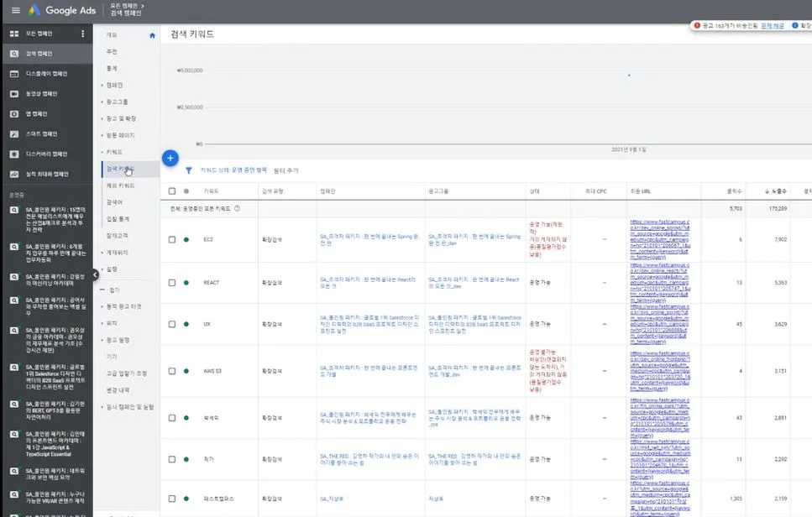Viewport: 812px width, 517px height.
Task: Click the 문제 해결 link in alert banner
Action: click(x=773, y=25)
